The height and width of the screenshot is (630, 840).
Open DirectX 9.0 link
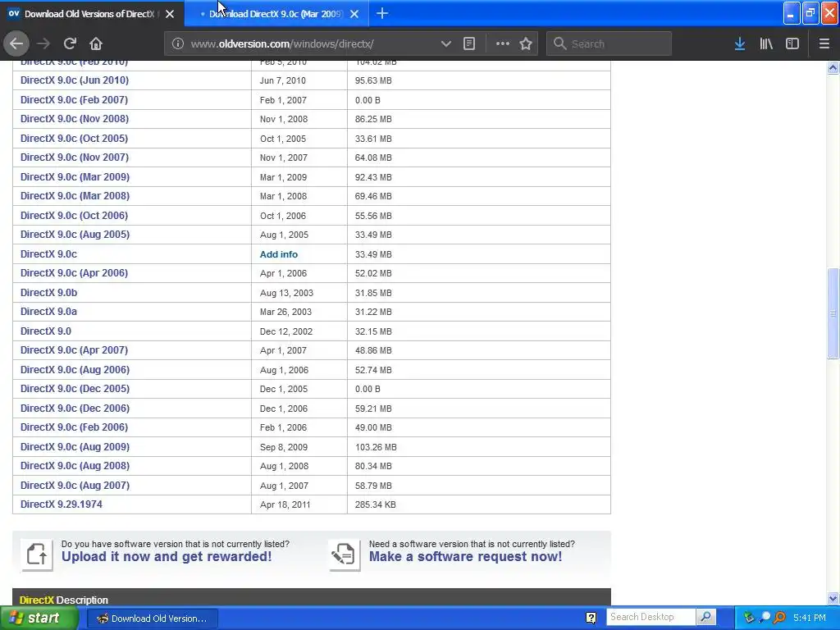point(46,331)
